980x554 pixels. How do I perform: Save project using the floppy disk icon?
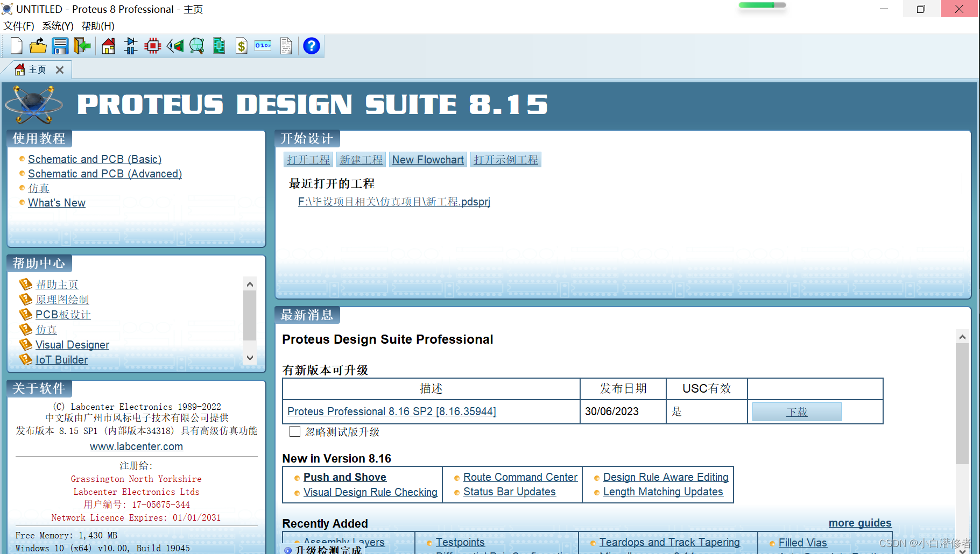tap(60, 46)
